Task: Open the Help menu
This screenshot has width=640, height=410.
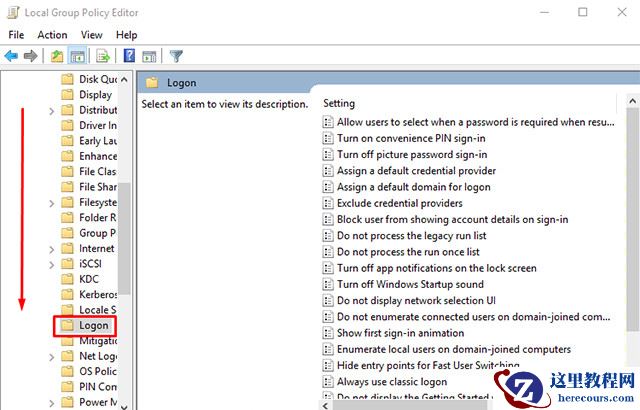Action: click(x=127, y=35)
